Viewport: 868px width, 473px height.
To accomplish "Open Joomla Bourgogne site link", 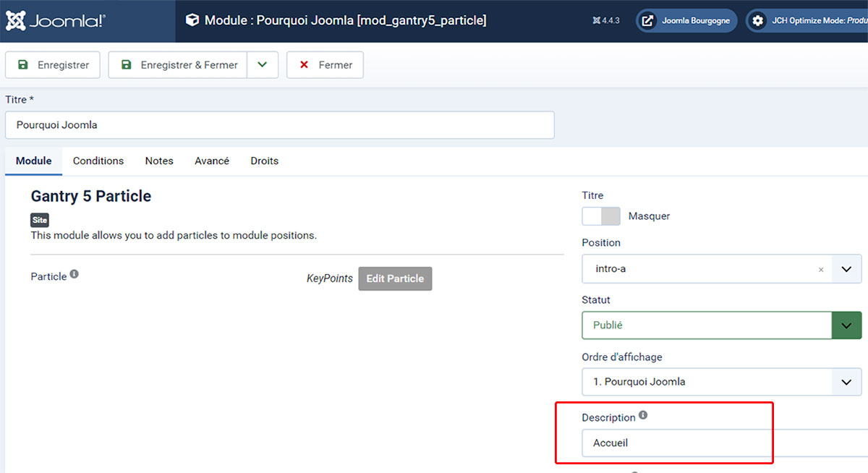I will [x=686, y=21].
